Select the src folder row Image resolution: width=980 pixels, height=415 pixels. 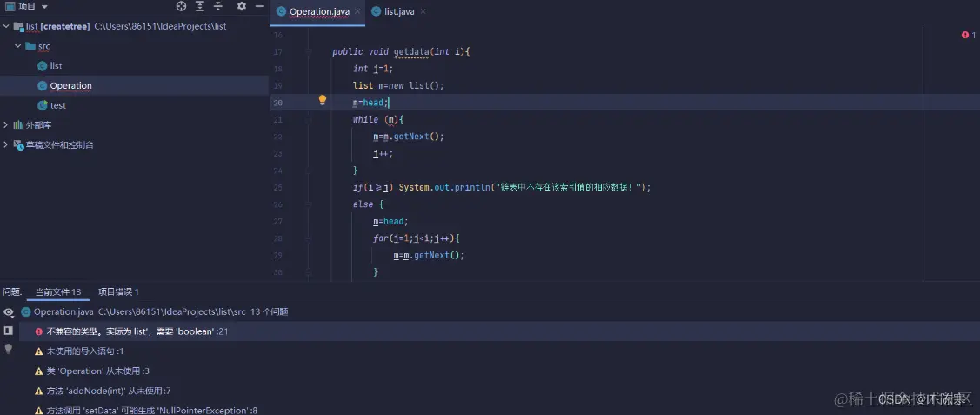135,46
